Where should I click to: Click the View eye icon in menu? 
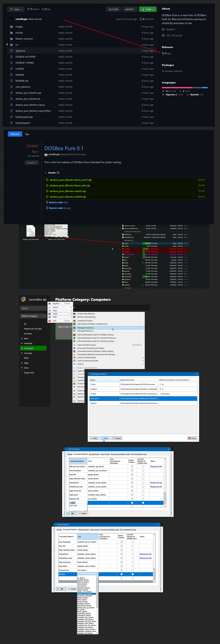(50, 311)
